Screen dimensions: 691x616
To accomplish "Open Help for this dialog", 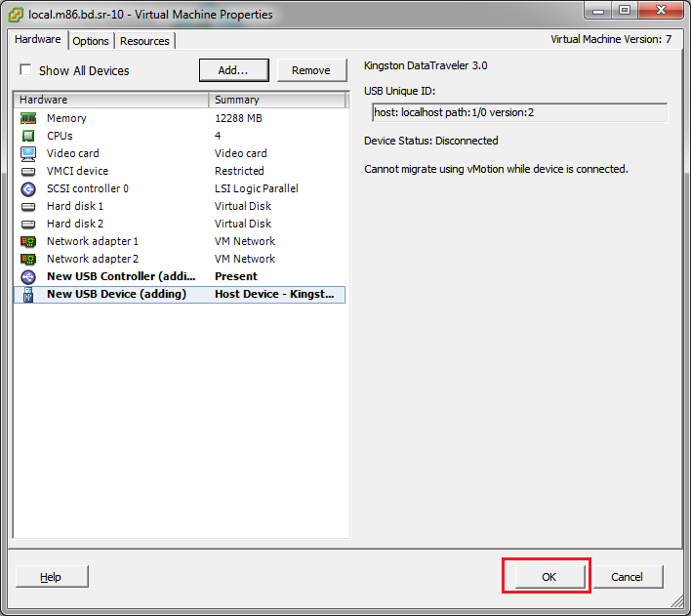I will (x=51, y=577).
